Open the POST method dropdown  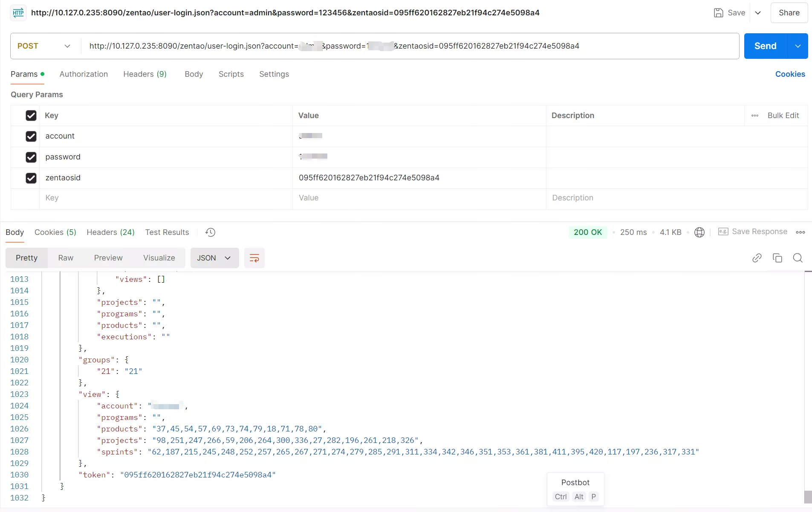(44, 46)
